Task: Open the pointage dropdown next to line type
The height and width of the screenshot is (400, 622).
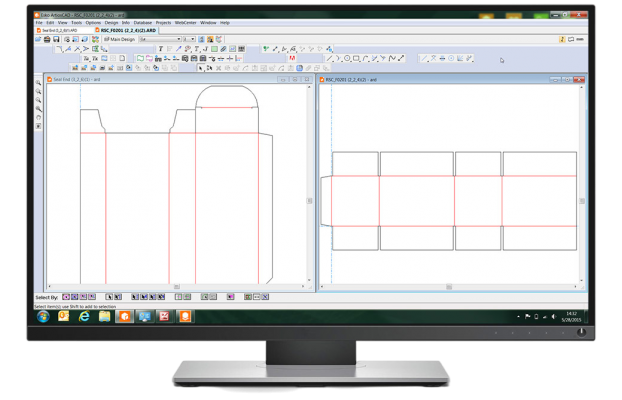Action: pos(192,39)
